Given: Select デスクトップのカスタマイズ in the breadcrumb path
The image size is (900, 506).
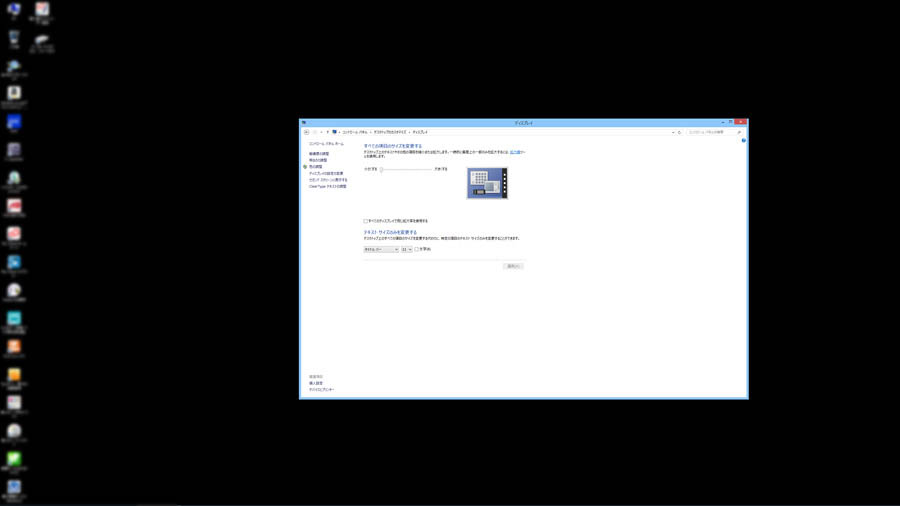Looking at the screenshot, I should 391,132.
